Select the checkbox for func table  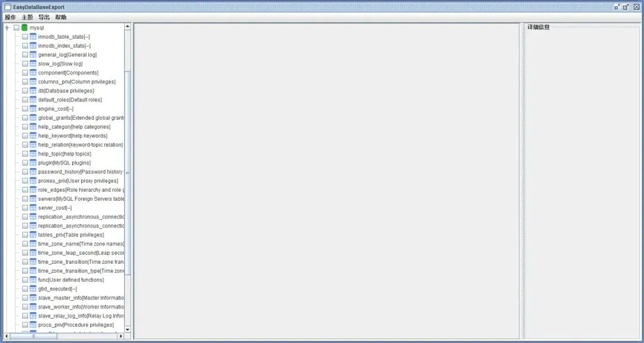click(x=25, y=280)
